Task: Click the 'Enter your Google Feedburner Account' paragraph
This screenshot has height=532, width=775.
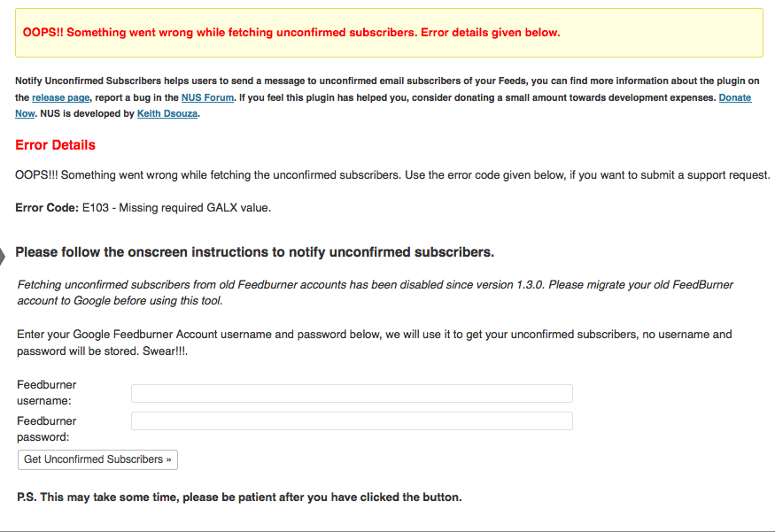Action: point(374,343)
